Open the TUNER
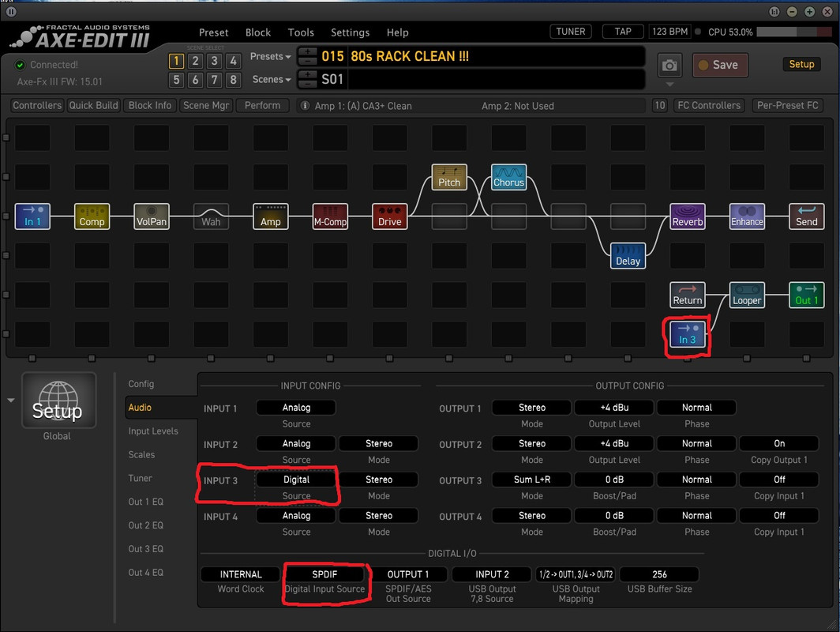Viewport: 840px width, 632px height. click(571, 32)
